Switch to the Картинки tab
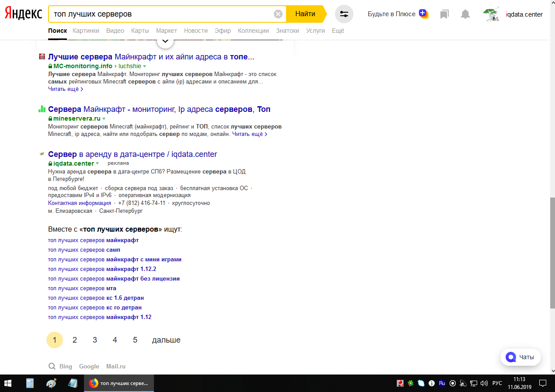 (x=86, y=31)
